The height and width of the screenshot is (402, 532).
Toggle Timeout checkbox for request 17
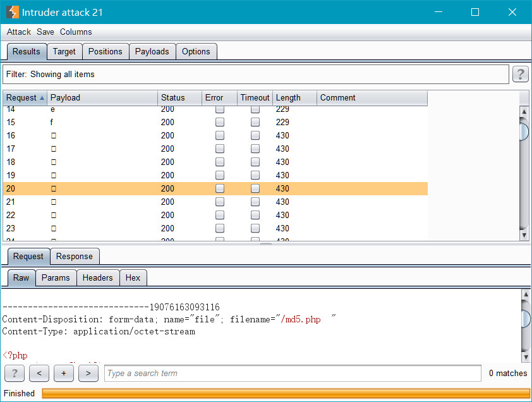[x=255, y=149]
